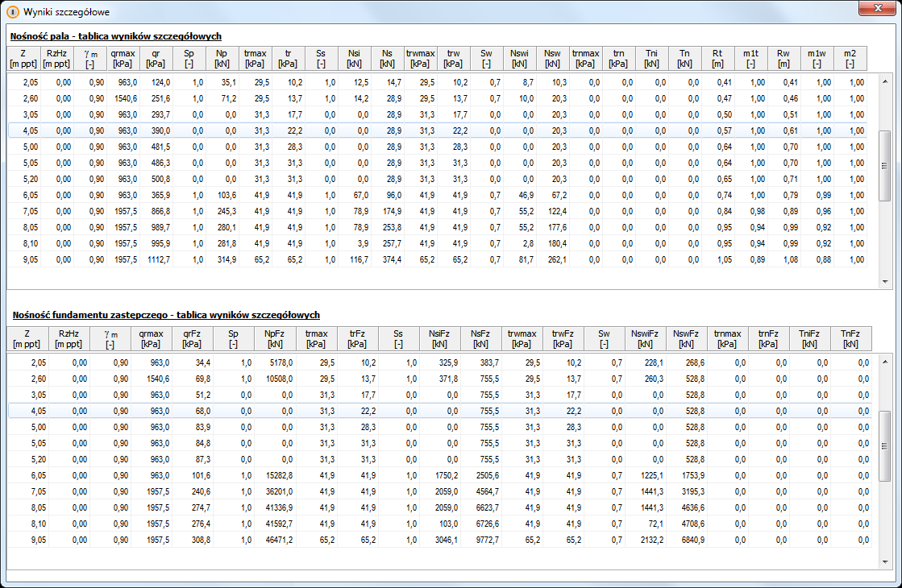Viewport: 902px width, 588px height.
Task: Click the Np [kN] column header
Action: click(x=222, y=58)
